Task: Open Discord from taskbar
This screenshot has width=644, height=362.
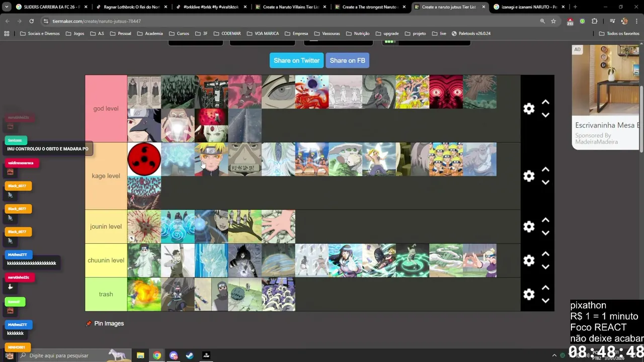Action: [x=174, y=355]
